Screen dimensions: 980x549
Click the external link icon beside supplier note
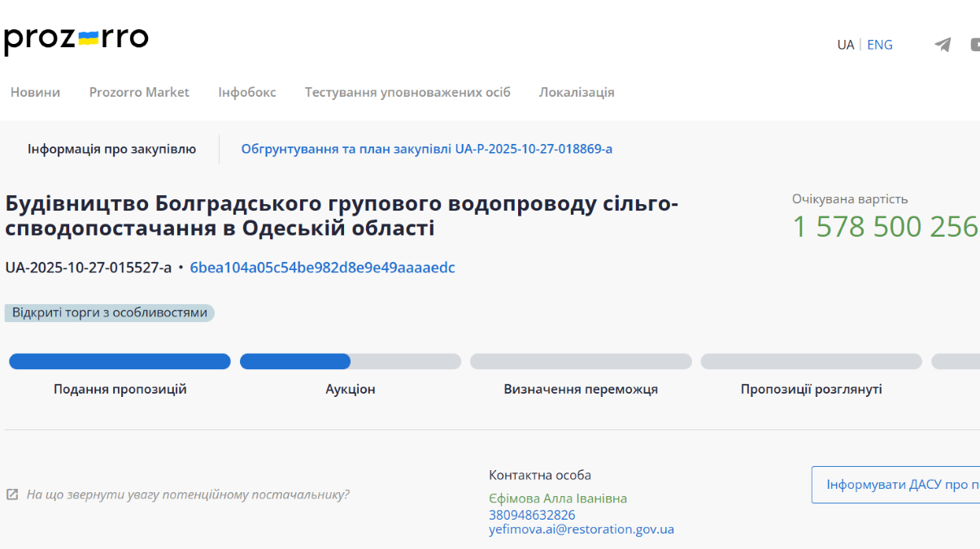pyautogui.click(x=12, y=495)
